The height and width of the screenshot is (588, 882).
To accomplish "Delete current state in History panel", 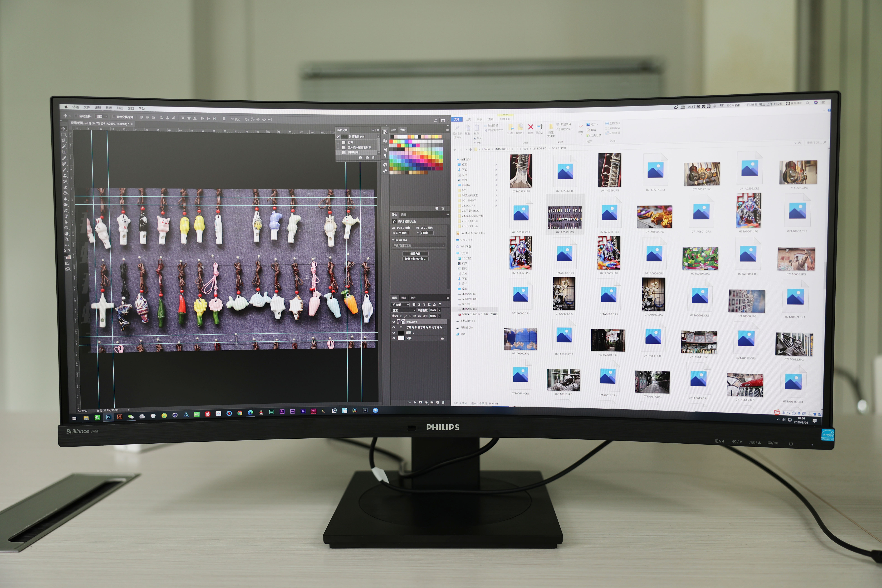I will click(x=373, y=158).
